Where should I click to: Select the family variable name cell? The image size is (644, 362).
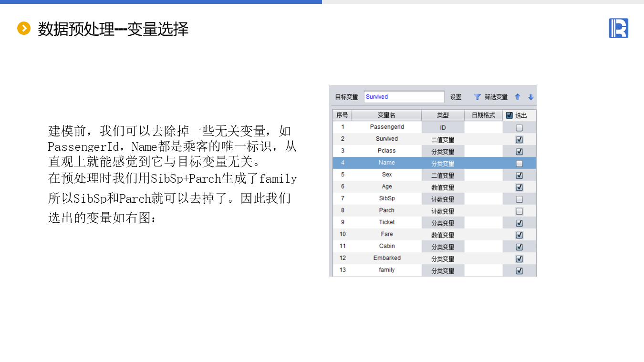point(387,270)
